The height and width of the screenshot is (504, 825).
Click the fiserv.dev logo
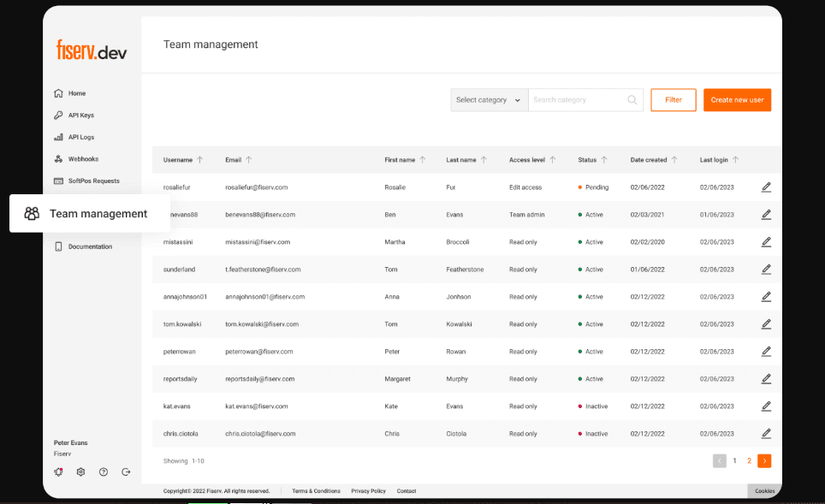[x=92, y=50]
